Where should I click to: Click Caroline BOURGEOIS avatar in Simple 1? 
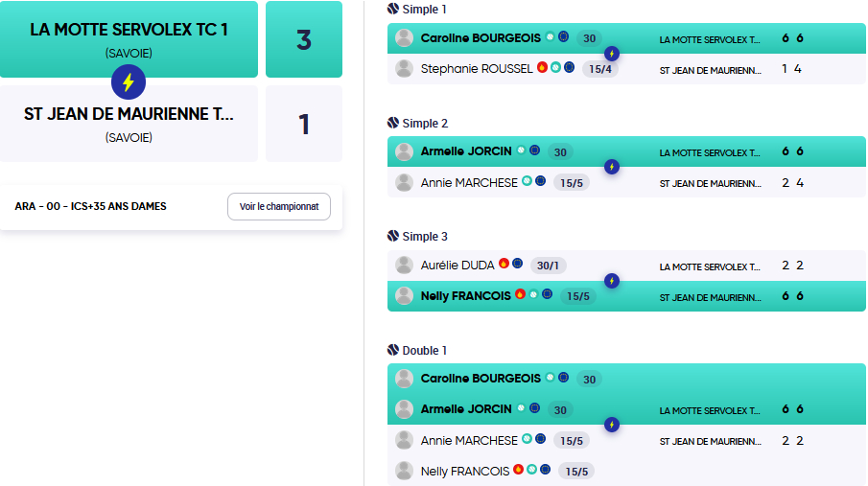(x=404, y=37)
